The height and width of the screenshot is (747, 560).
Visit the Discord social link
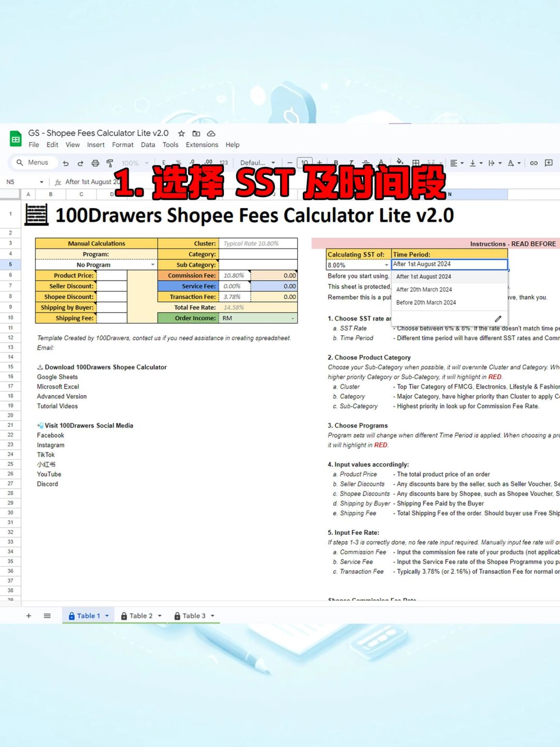[x=48, y=484]
